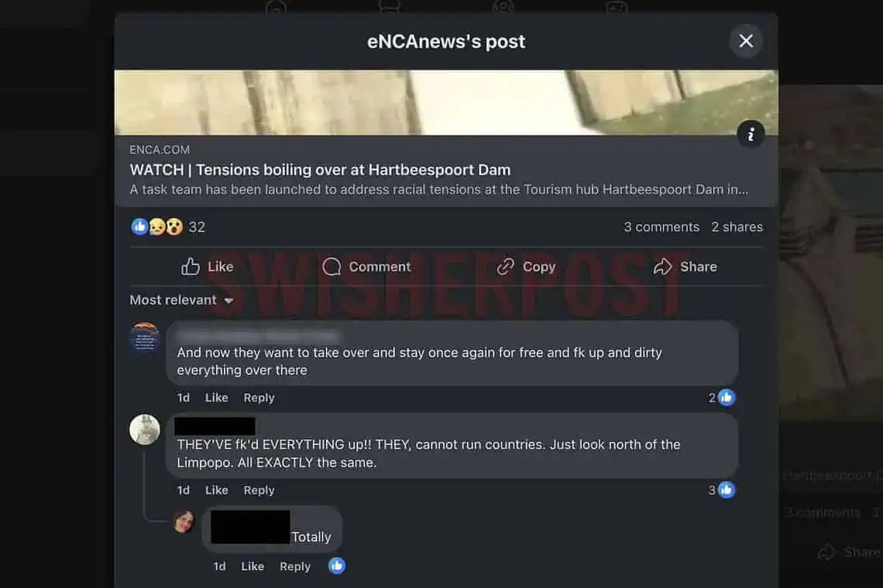Like the comment starting 'And now they want'
Image resolution: width=883 pixels, height=588 pixels.
pos(216,397)
